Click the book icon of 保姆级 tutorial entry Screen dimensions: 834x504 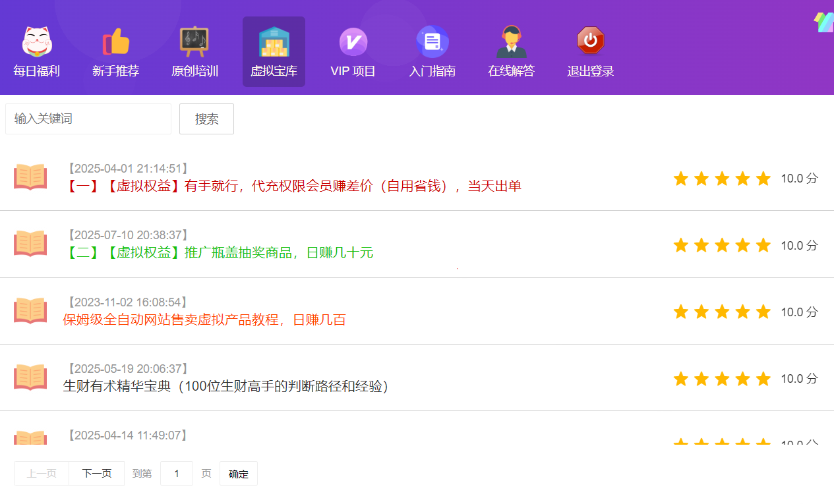pyautogui.click(x=30, y=310)
